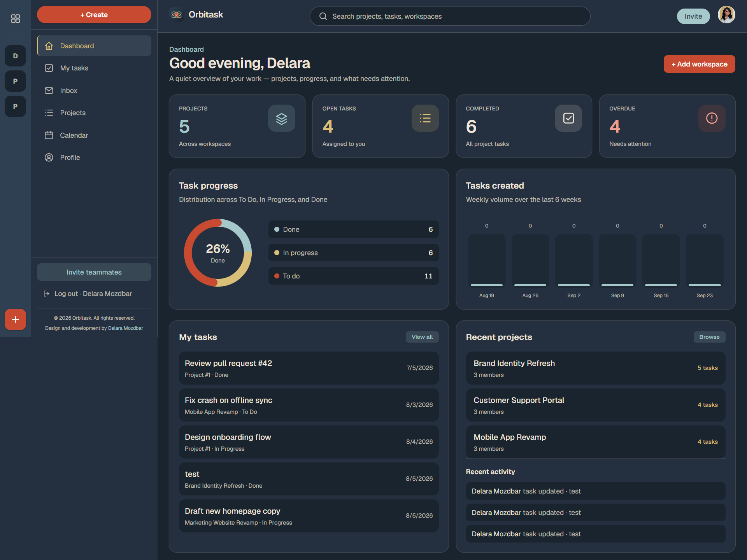Click the Profile person icon

point(49,157)
